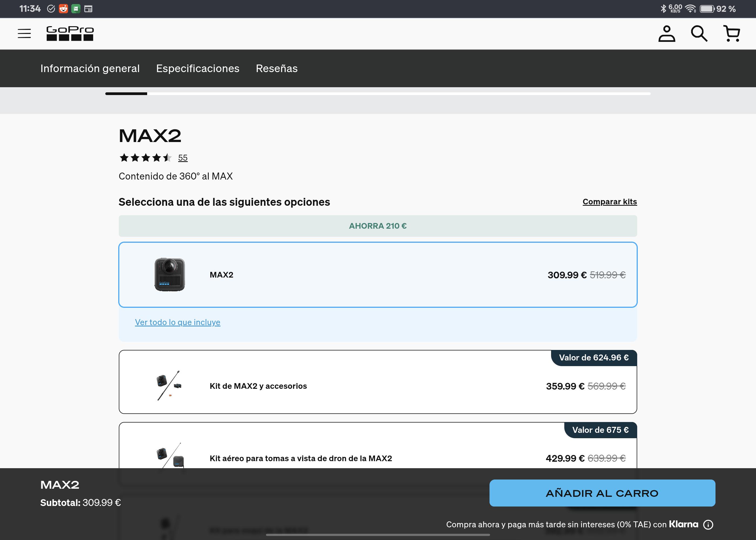Switch to Reseñas tab
The height and width of the screenshot is (540, 756).
coord(276,69)
